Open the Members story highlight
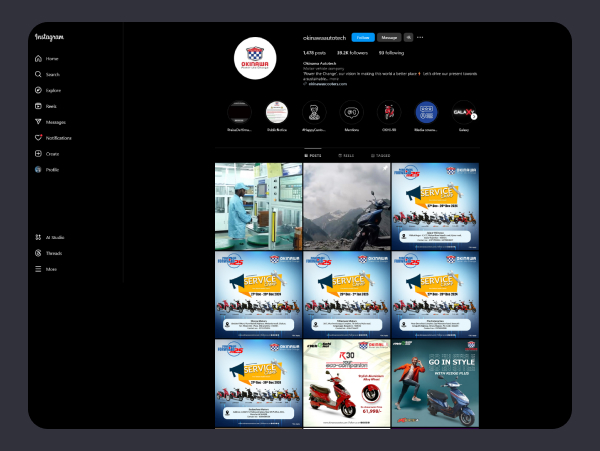600x451 pixels. click(x=352, y=112)
